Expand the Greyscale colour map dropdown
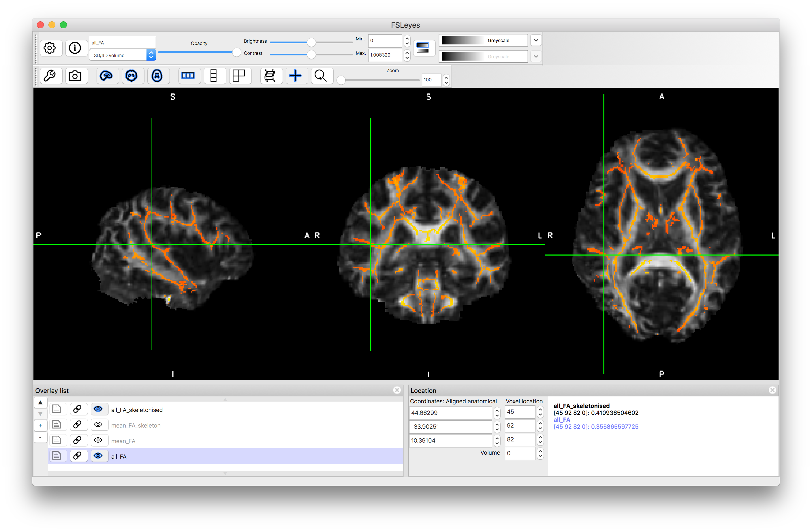The image size is (812, 532). click(x=536, y=40)
